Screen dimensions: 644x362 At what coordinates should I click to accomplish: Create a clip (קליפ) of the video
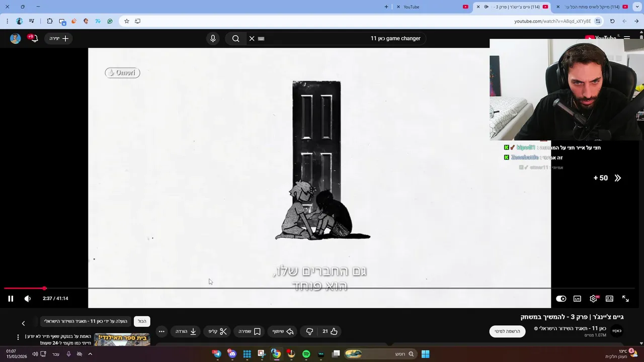click(217, 331)
